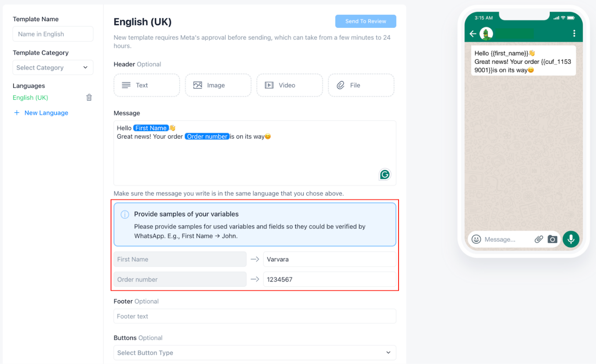This screenshot has width=596, height=364.
Task: Choose the Image header option
Action: click(218, 85)
